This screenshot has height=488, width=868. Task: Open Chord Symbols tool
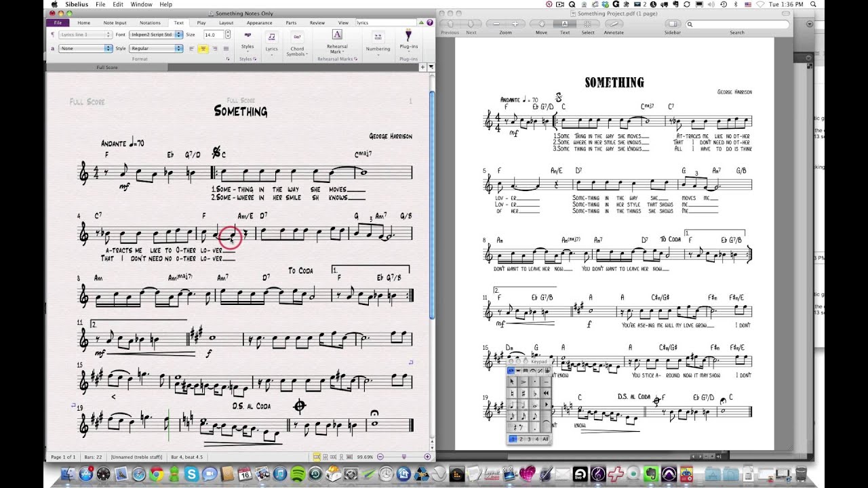click(297, 42)
